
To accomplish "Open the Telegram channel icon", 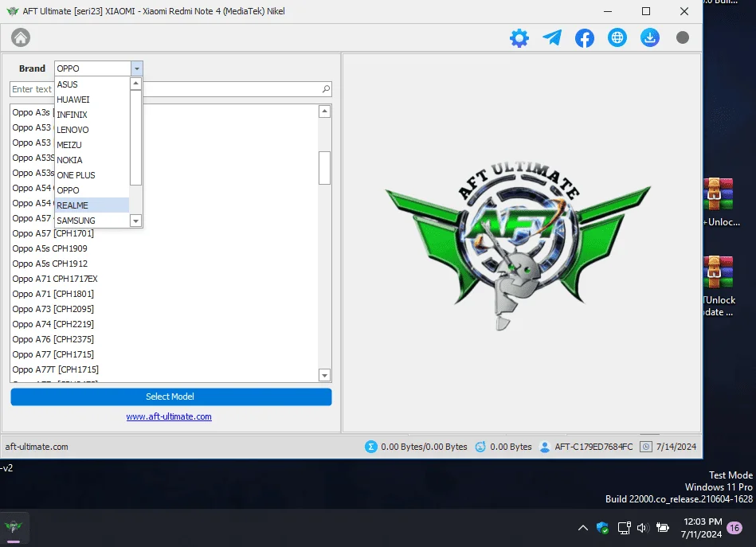I will click(552, 37).
